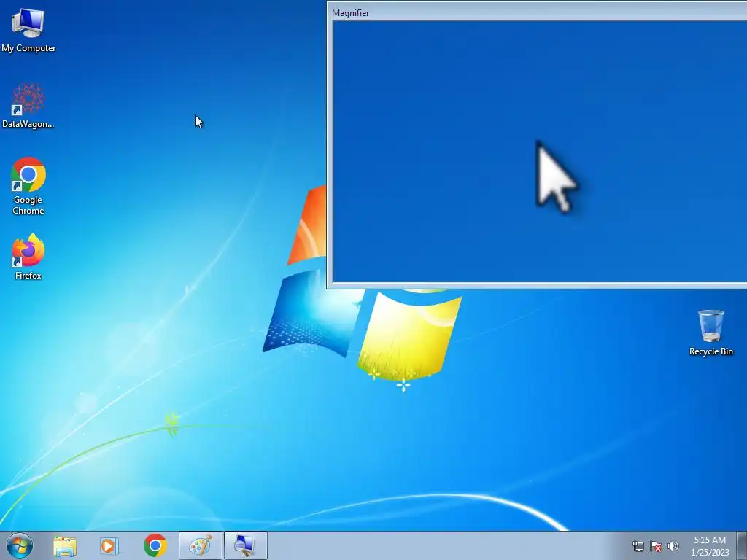This screenshot has height=560, width=747.
Task: Select the Google Chrome desktop shortcut
Action: click(28, 186)
